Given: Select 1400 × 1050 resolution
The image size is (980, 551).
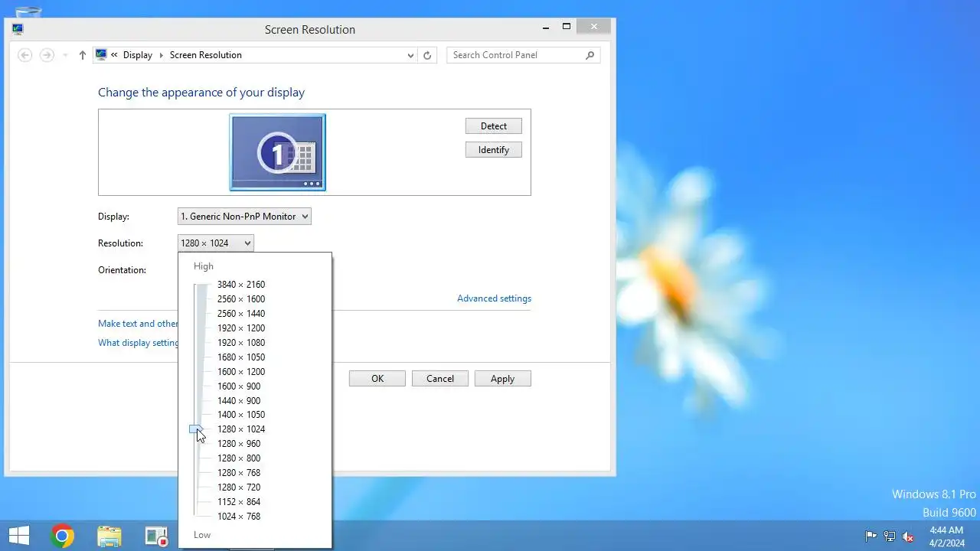Looking at the screenshot, I should pyautogui.click(x=241, y=415).
